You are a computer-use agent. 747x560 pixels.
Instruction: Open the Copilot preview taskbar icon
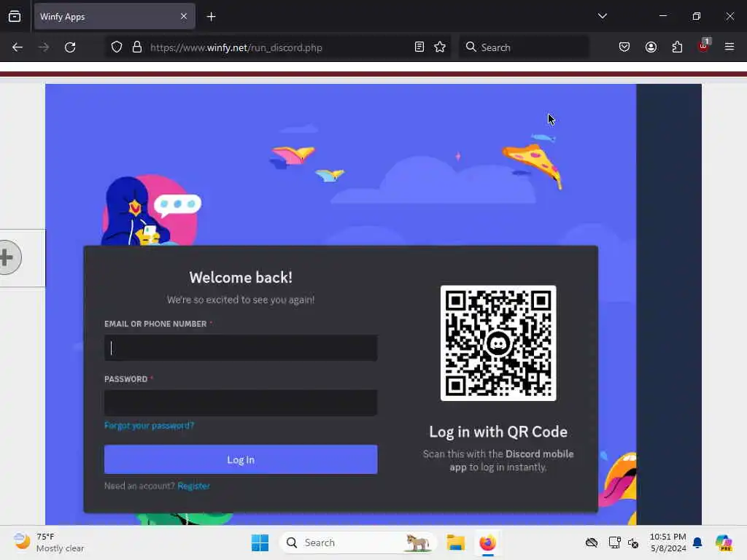[x=724, y=542]
